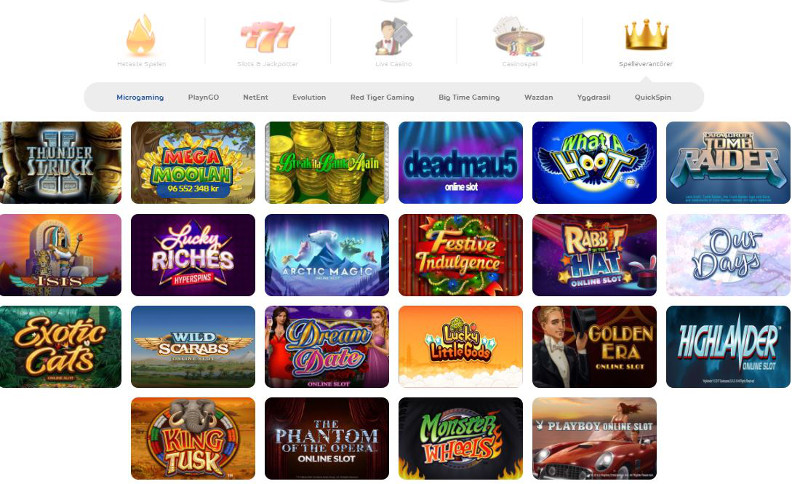Open the Playboy Online Slot tile
Image resolution: width=800 pixels, height=484 pixels.
(x=594, y=439)
